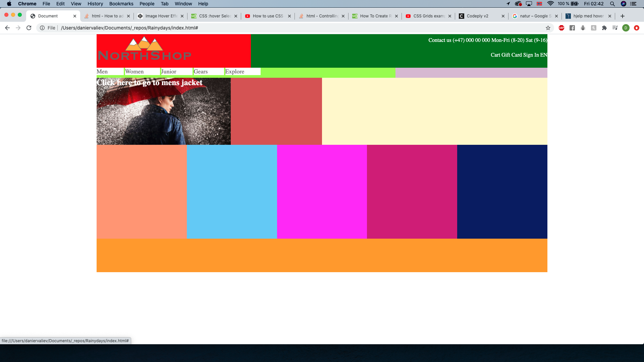
Task: Open the Edit menu
Action: pyautogui.click(x=60, y=4)
